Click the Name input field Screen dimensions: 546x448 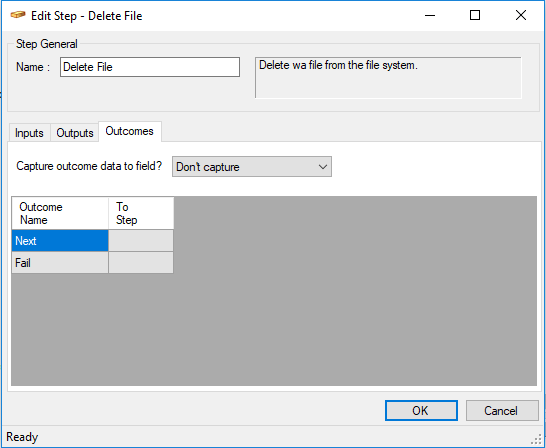tap(150, 67)
